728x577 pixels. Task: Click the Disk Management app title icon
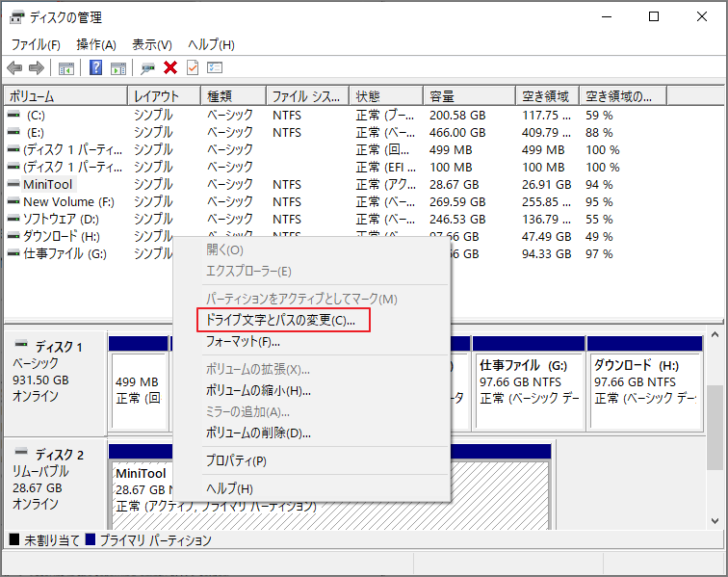16,17
